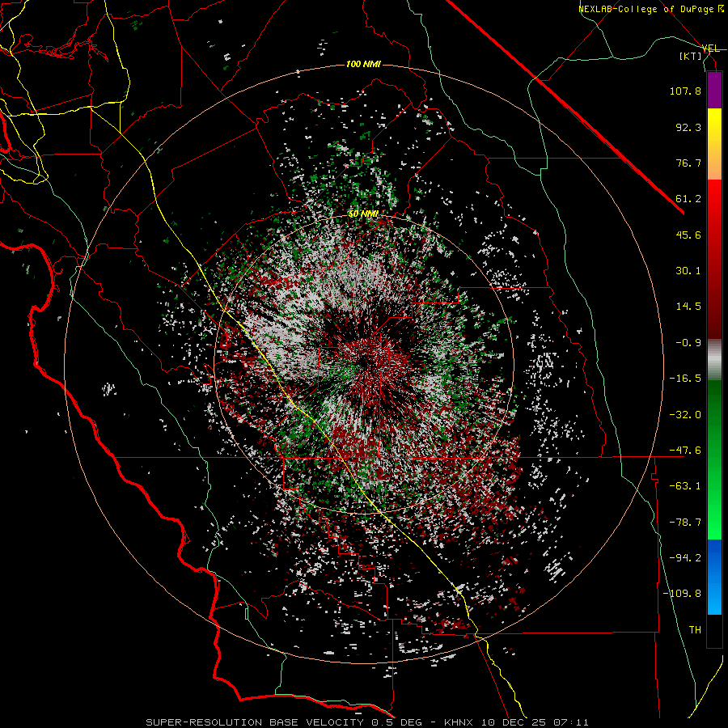728x728 pixels.
Task: Pick the black TH segment of color bar
Action: pyautogui.click(x=714, y=631)
